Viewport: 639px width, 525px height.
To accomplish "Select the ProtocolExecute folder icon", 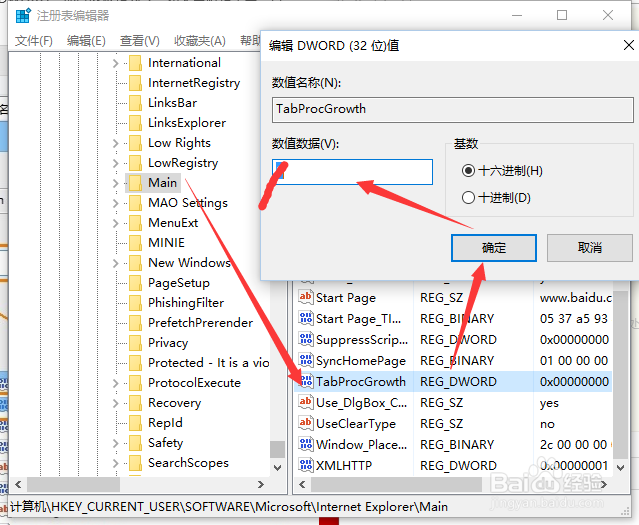I will click(x=135, y=382).
